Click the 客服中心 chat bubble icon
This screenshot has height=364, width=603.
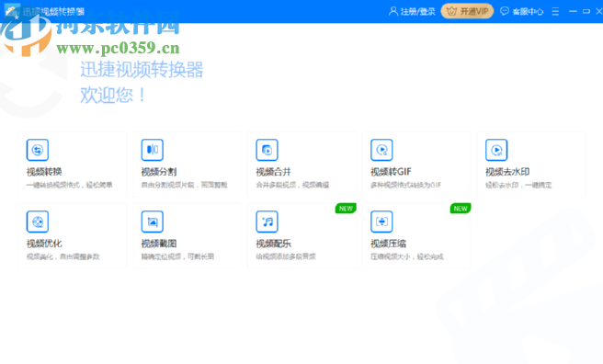[x=504, y=11]
